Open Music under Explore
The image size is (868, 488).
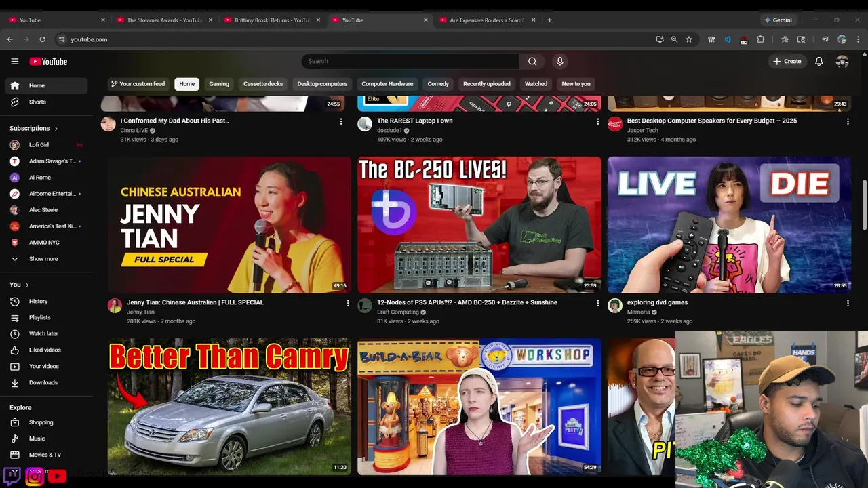click(46, 439)
